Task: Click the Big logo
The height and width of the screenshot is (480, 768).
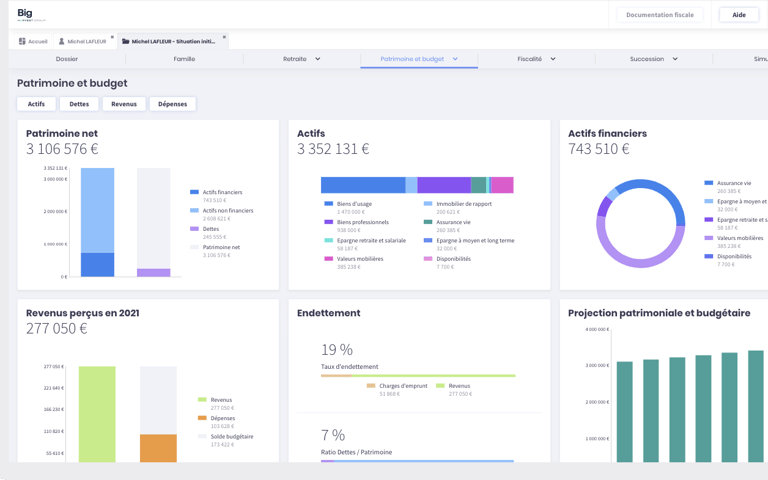Action: pos(31,15)
